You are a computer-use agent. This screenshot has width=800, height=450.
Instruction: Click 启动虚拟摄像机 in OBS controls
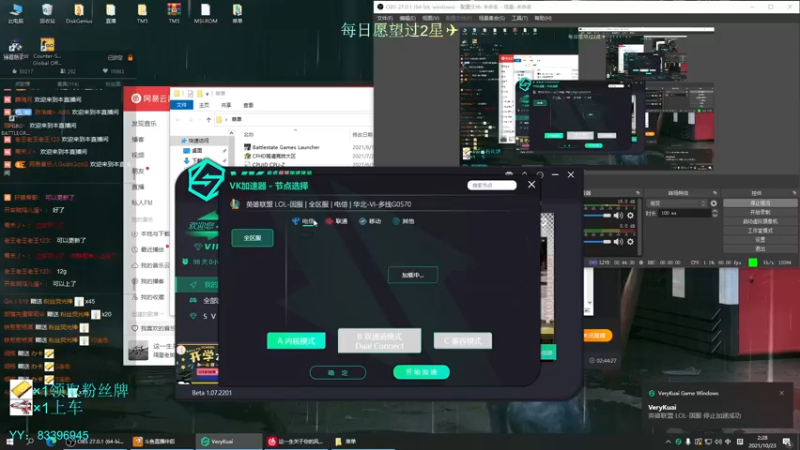pyautogui.click(x=760, y=221)
